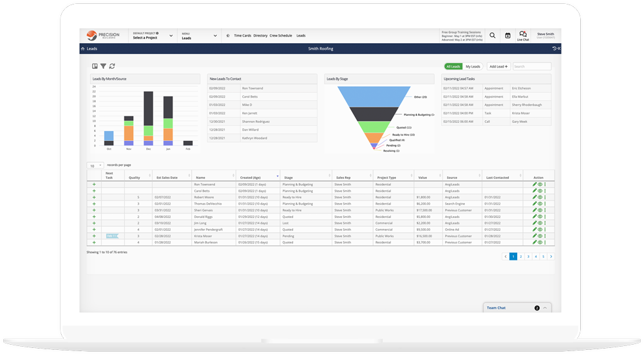Go to home icon beside Leads title
This screenshot has width=644, height=355.
point(82,49)
